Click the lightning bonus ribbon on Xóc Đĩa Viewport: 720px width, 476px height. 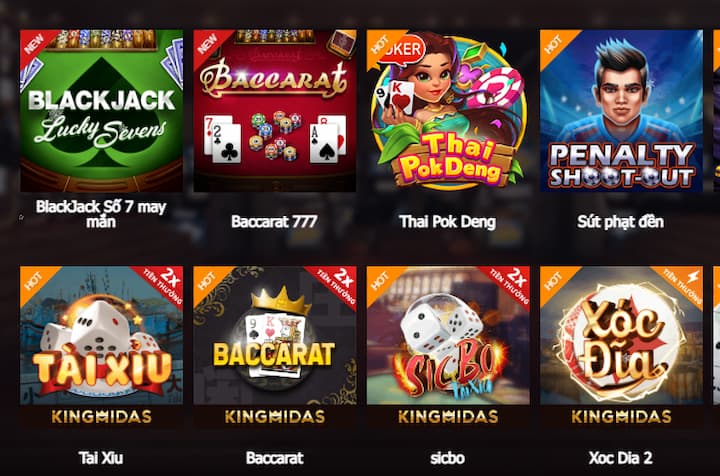[683, 285]
